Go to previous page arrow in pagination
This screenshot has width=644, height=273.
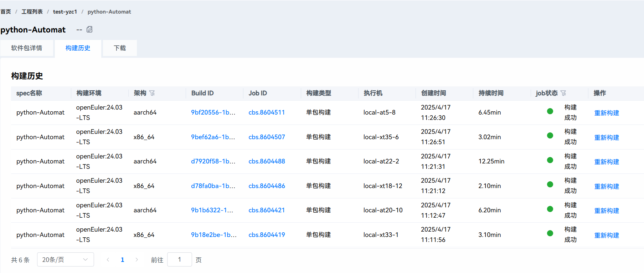click(x=108, y=260)
